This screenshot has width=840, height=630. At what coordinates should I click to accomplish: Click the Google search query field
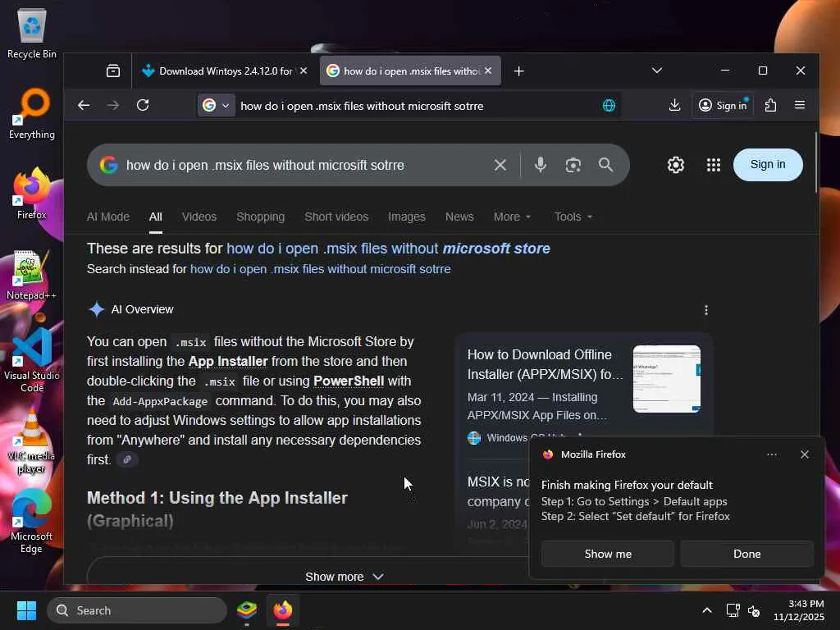305,165
